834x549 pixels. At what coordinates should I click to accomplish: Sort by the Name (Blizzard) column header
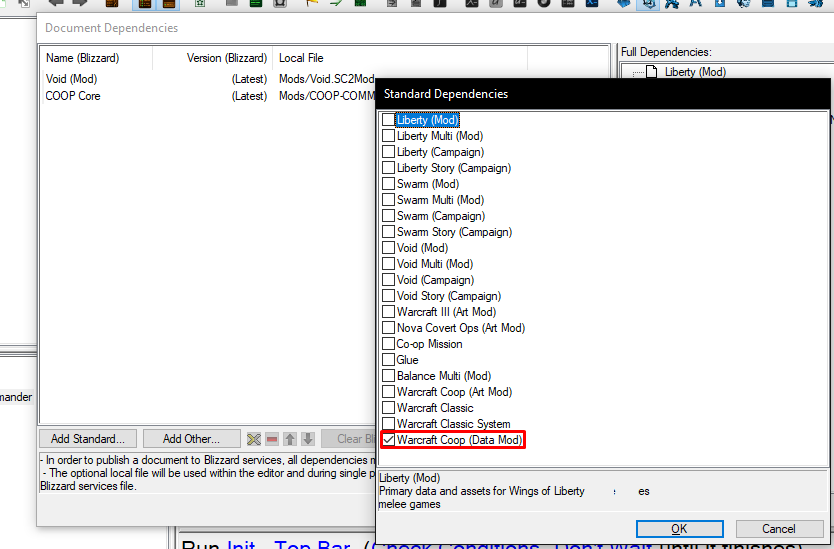pos(96,58)
